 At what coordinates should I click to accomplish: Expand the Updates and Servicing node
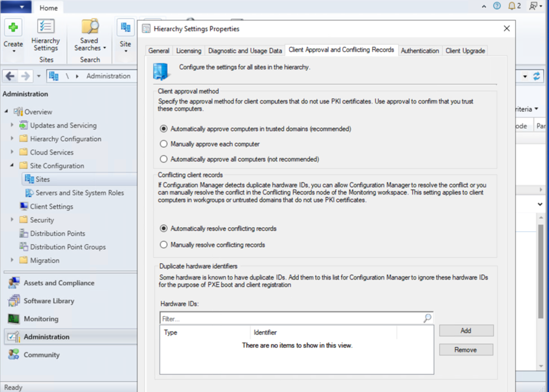coord(12,125)
